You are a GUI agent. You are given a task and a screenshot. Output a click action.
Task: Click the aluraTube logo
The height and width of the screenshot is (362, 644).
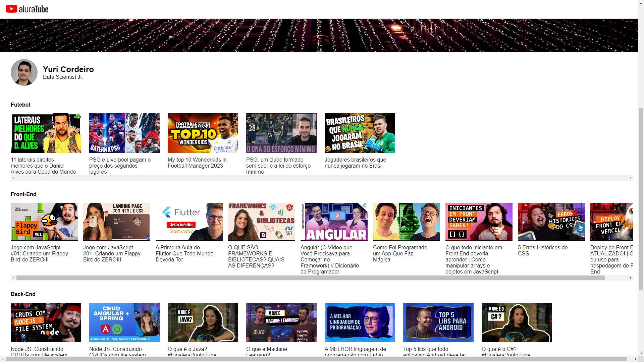pos(27,9)
